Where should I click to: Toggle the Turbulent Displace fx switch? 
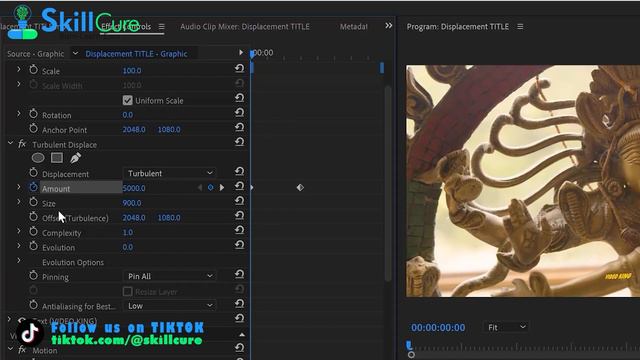coord(22,144)
